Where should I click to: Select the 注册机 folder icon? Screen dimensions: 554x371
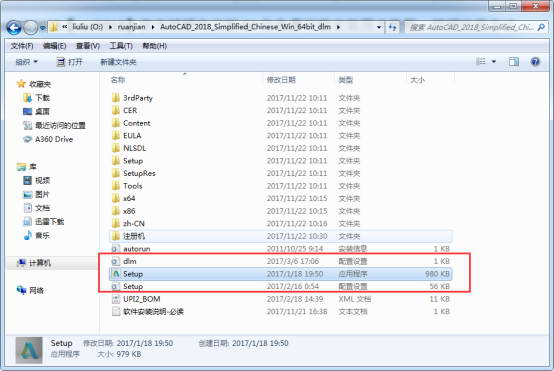coord(116,236)
